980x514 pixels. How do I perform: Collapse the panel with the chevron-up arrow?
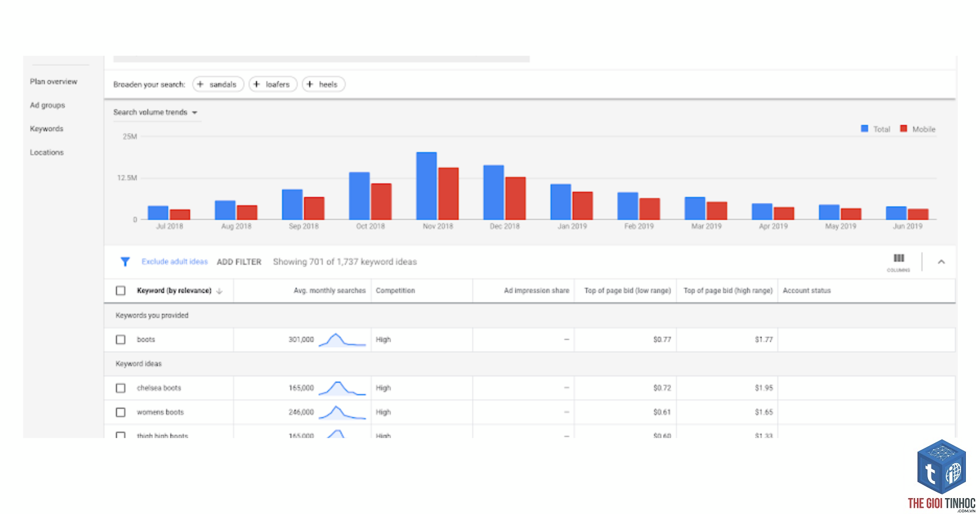[x=941, y=262]
